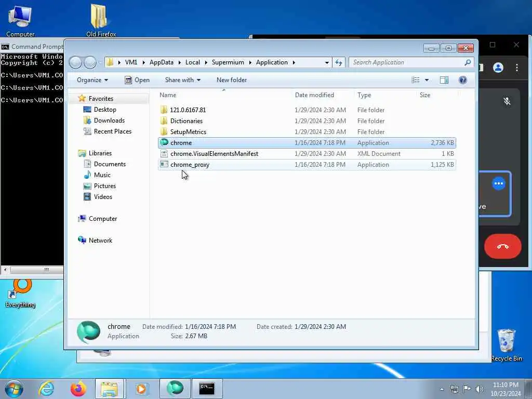Click Local in the address breadcrumb
This screenshot has width=532, height=399.
coord(192,62)
